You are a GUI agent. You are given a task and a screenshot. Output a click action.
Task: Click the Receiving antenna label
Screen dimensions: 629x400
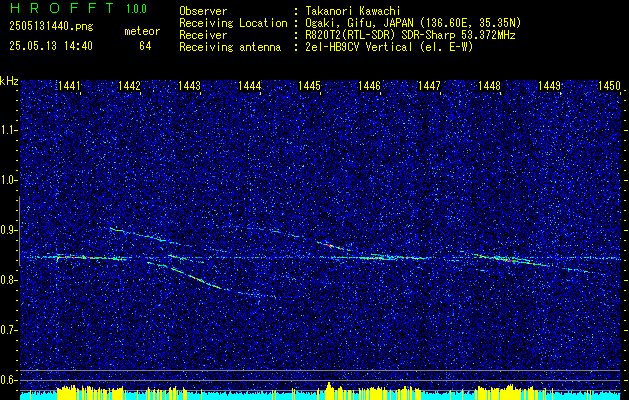click(230, 47)
